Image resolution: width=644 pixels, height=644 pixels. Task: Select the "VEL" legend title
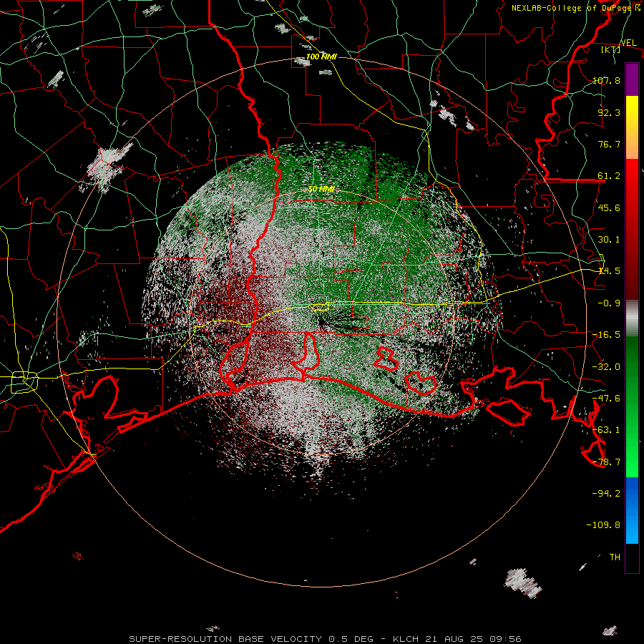628,43
